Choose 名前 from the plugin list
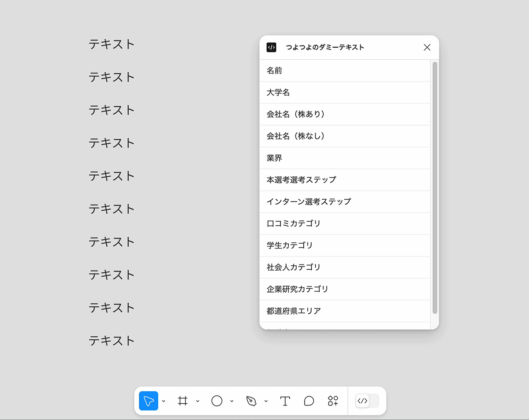Viewport: 529px width, 420px height. point(345,71)
